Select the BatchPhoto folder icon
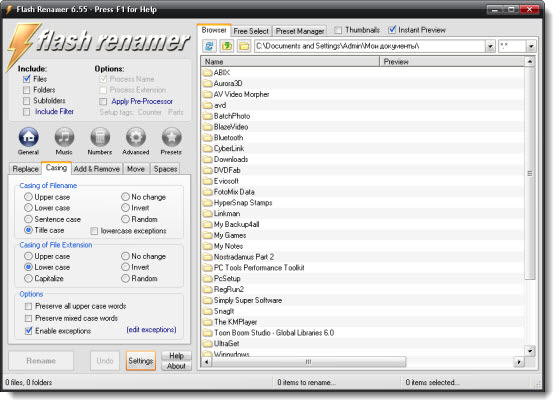 click(x=208, y=116)
